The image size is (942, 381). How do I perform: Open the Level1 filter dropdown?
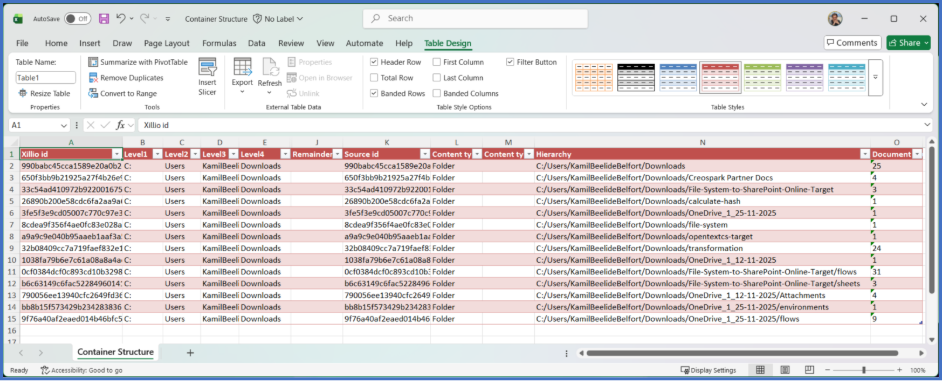157,154
